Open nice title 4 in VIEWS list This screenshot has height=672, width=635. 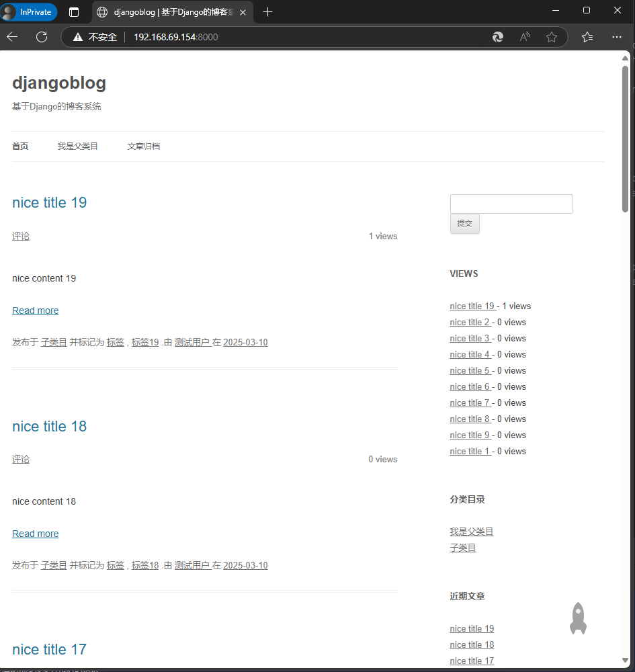pos(470,354)
